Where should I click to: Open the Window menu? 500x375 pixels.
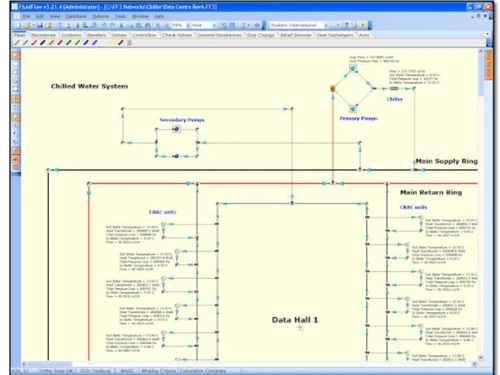(x=140, y=16)
